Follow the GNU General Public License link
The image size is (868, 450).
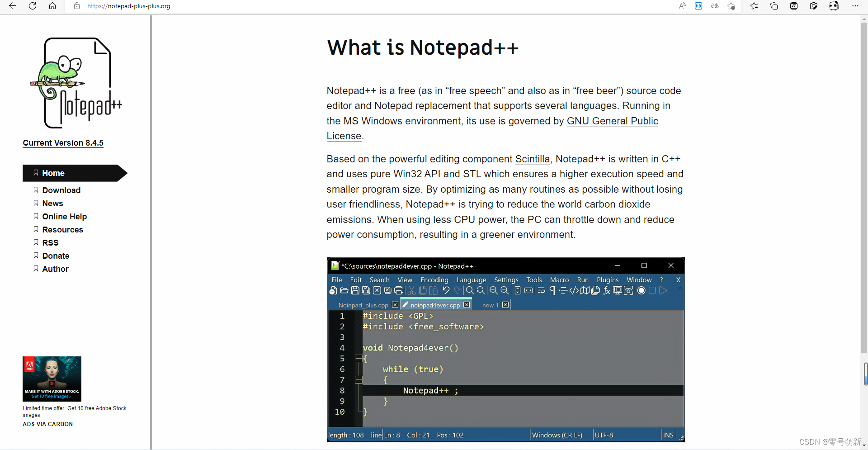tap(612, 121)
